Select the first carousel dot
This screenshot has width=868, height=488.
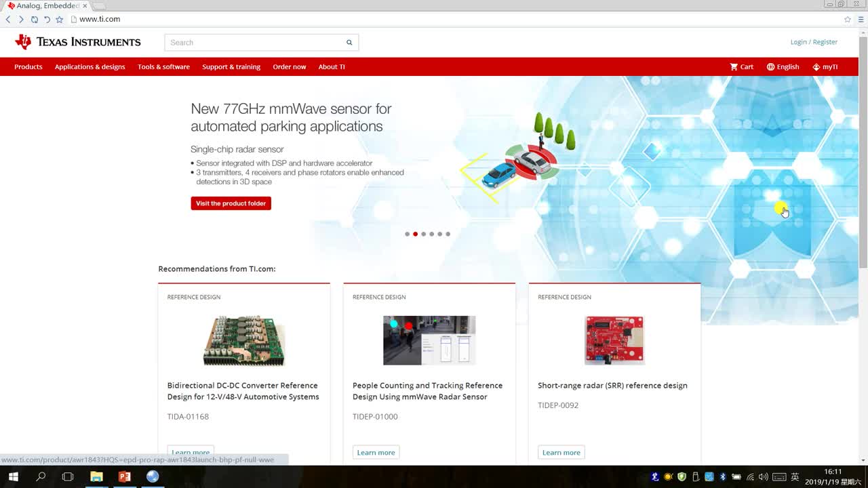tap(407, 234)
